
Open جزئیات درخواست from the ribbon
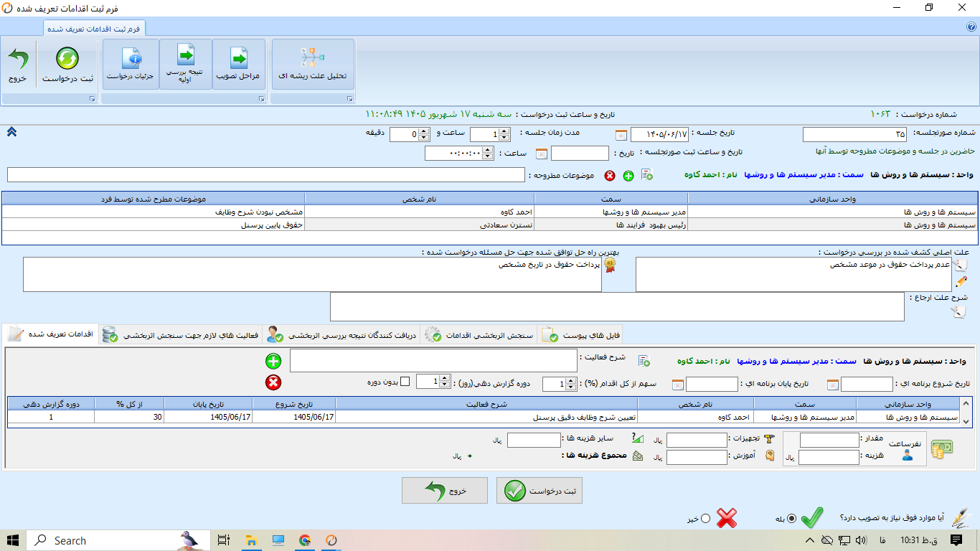click(131, 65)
